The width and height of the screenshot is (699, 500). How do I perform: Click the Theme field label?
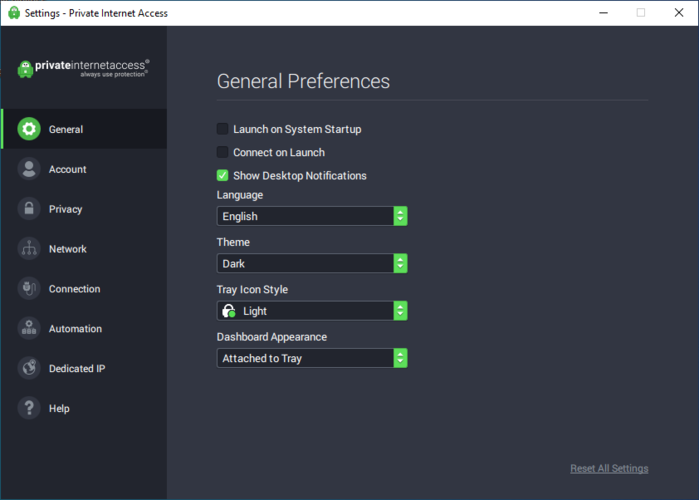tap(233, 242)
